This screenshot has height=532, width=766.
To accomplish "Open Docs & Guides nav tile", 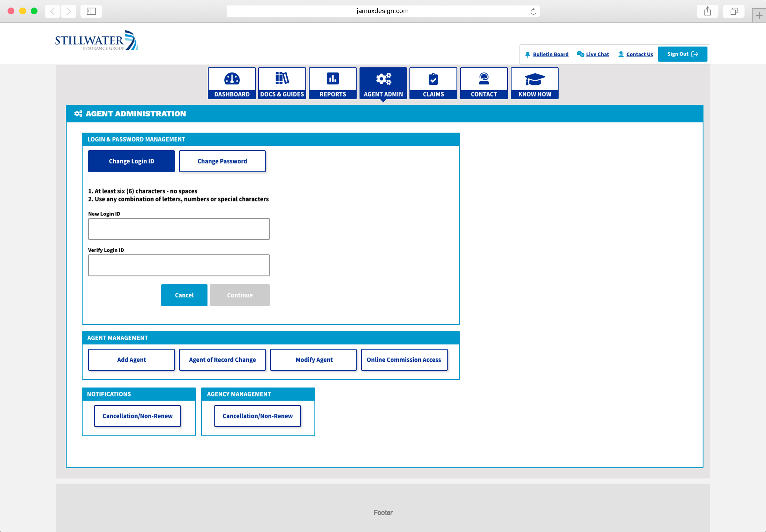I will click(282, 83).
